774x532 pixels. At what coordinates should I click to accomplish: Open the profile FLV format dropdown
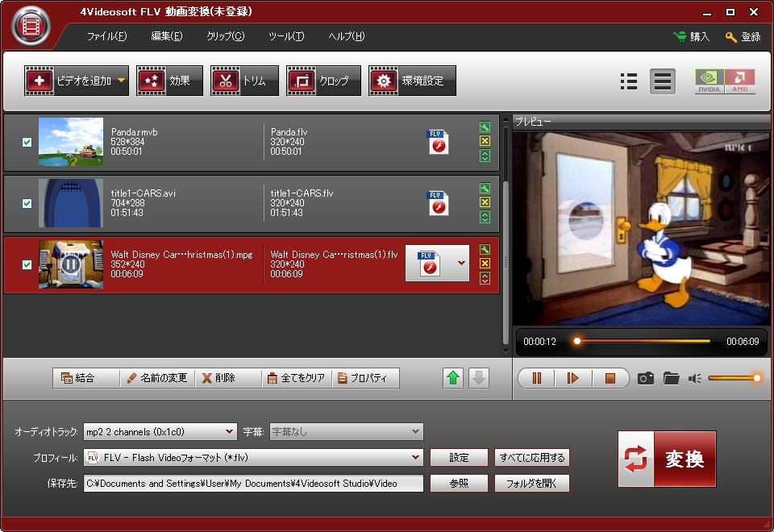tap(415, 457)
